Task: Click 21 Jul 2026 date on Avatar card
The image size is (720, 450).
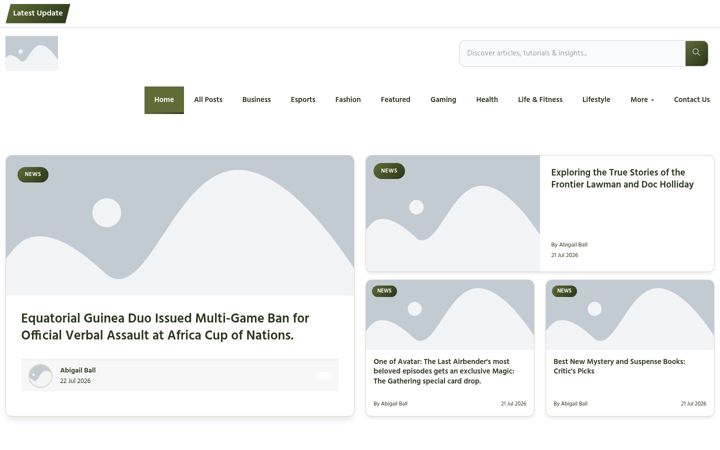Action: pyautogui.click(x=513, y=404)
